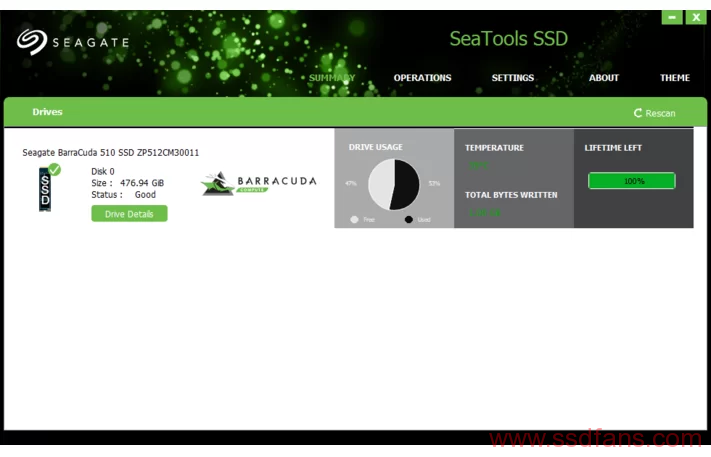Click the Seagate logo

(73, 42)
